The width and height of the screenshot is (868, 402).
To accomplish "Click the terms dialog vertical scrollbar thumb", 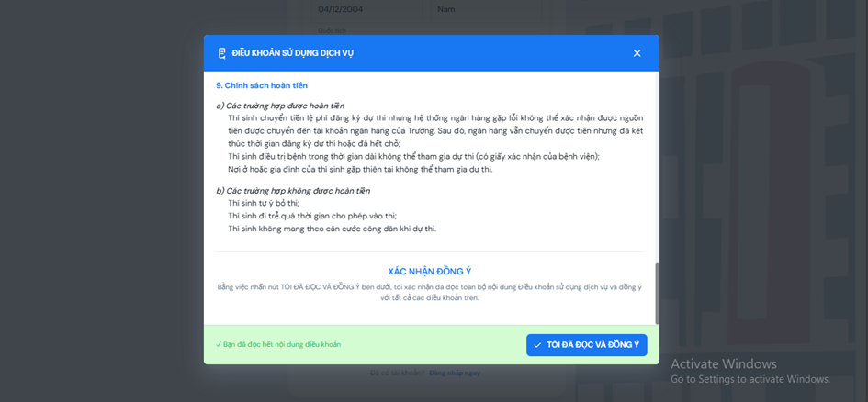I will click(656, 294).
